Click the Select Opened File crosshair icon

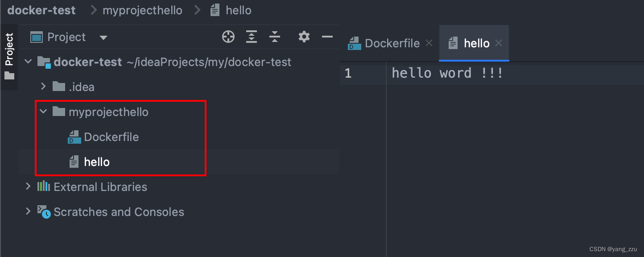click(x=228, y=37)
